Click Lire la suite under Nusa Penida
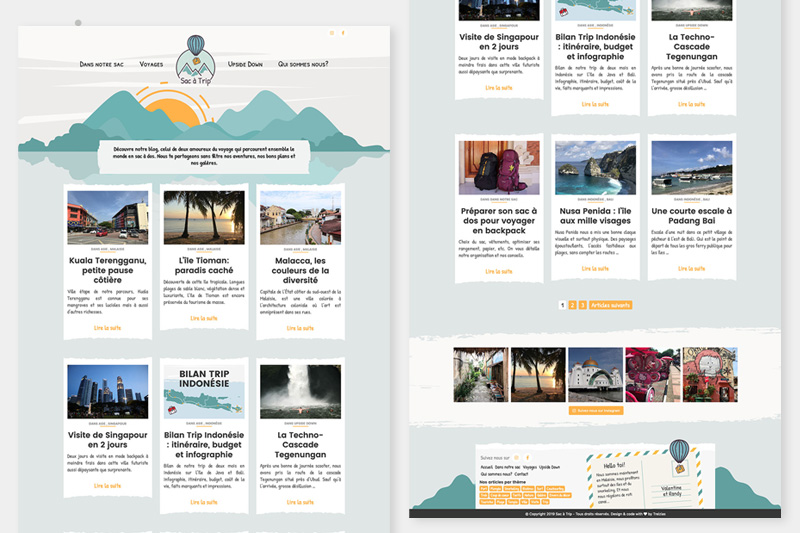 point(595,268)
